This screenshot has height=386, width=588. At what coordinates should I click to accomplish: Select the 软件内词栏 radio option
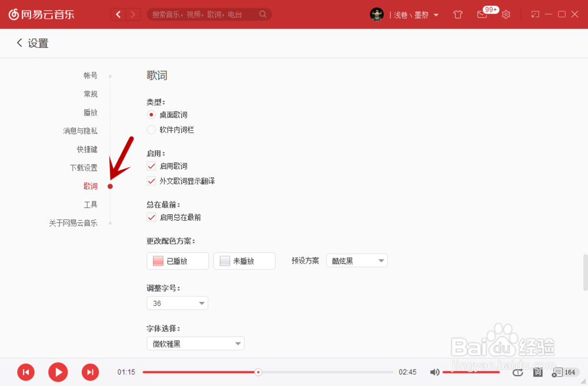click(151, 129)
